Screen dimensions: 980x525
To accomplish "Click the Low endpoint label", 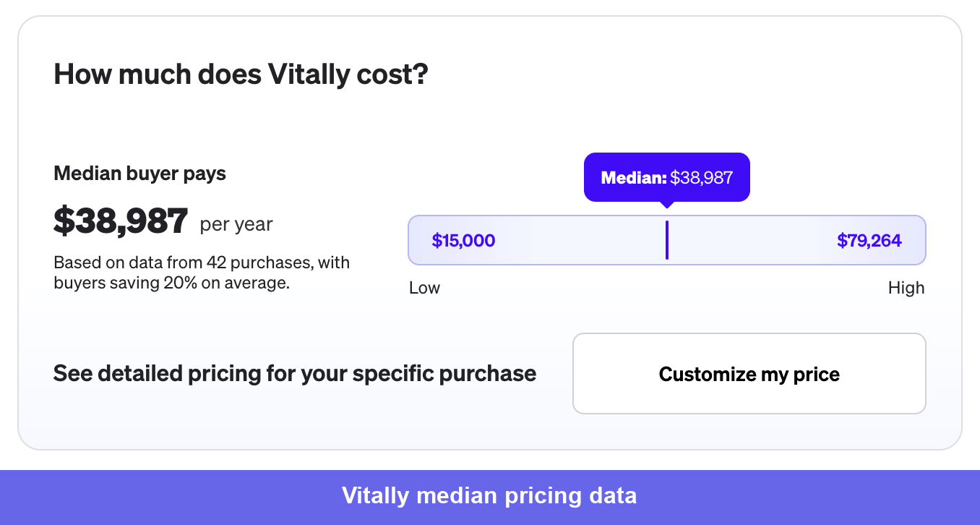I will [x=425, y=287].
